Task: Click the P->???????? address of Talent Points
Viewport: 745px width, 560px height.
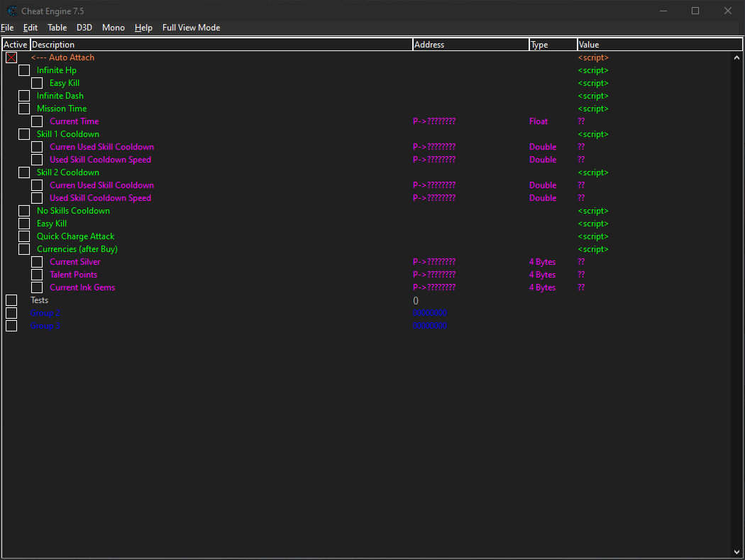Action: pos(434,275)
